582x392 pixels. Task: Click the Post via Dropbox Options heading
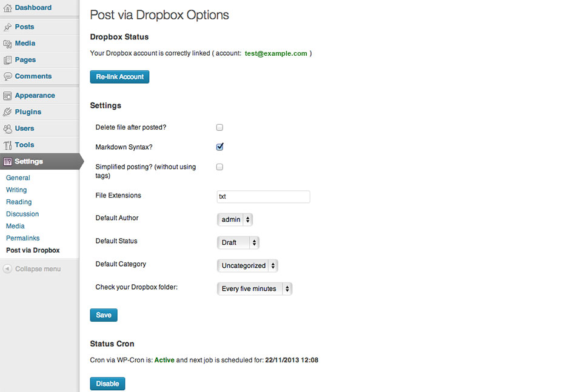(x=159, y=15)
